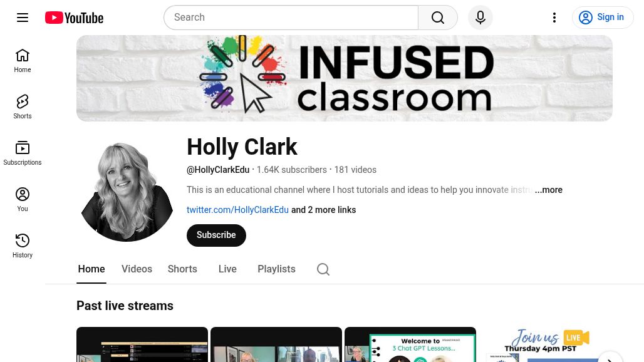Click Sign in button
Screen dimensions: 644x362
pos(603,18)
